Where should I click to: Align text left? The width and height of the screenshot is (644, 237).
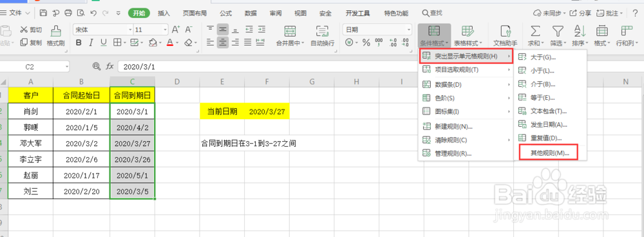211,43
